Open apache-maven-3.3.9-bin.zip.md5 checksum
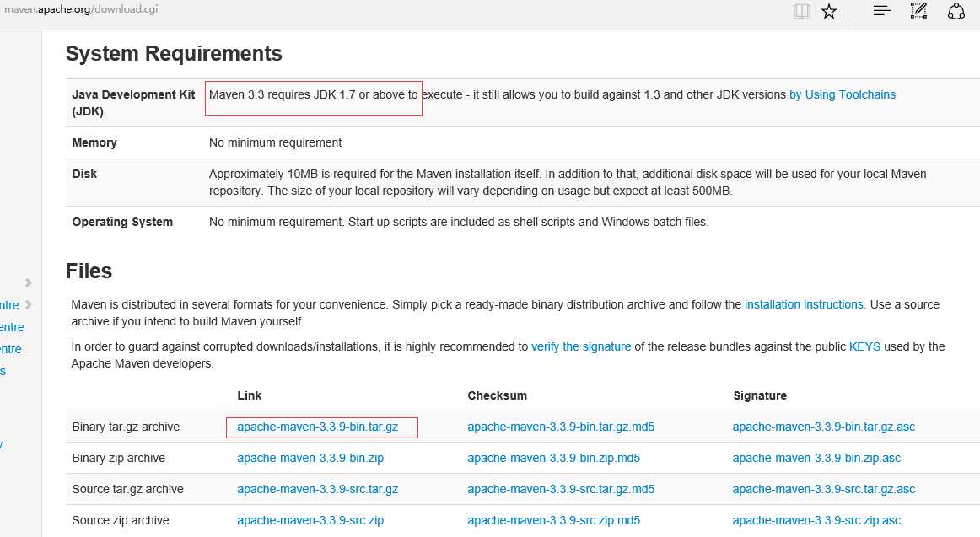This screenshot has width=980, height=537. 554,458
